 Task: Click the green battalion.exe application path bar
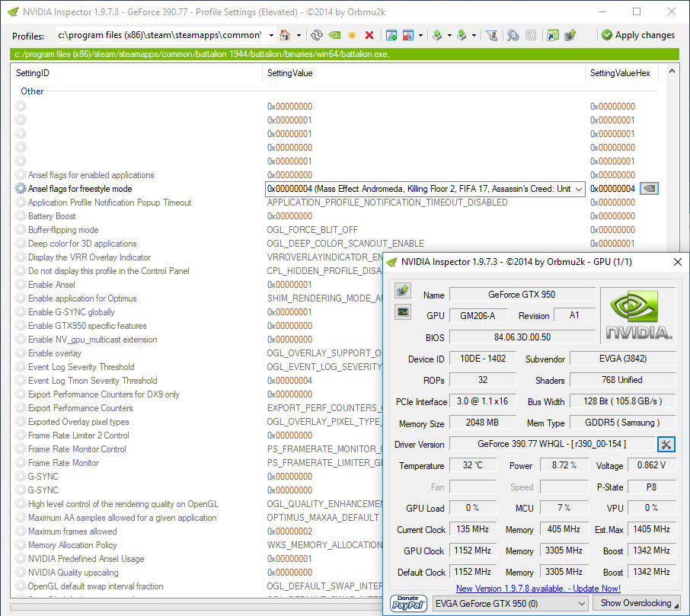click(x=344, y=54)
